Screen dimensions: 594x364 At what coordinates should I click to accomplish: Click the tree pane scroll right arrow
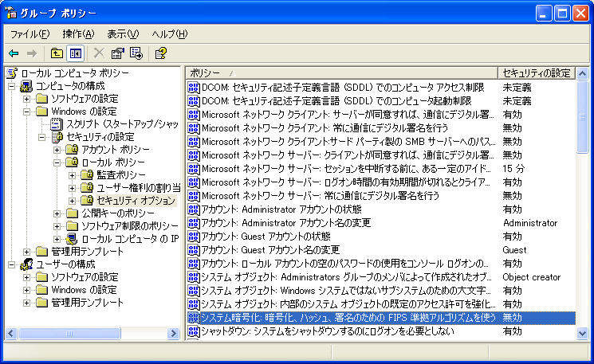pyautogui.click(x=173, y=334)
